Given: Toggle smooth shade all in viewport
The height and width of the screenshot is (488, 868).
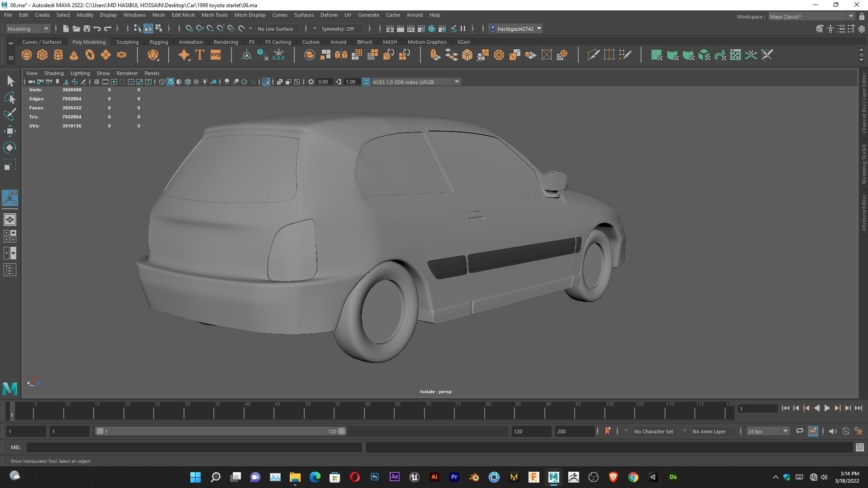Looking at the screenshot, I should (x=170, y=82).
